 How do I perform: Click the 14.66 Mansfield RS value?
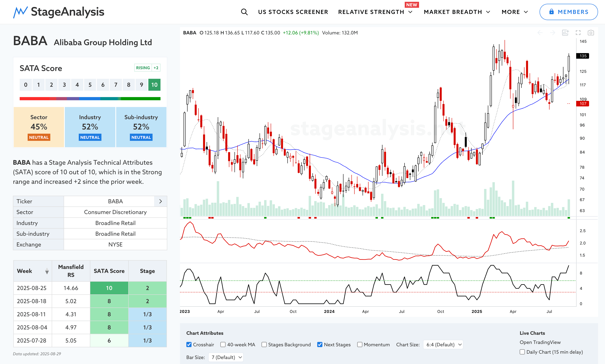click(71, 288)
